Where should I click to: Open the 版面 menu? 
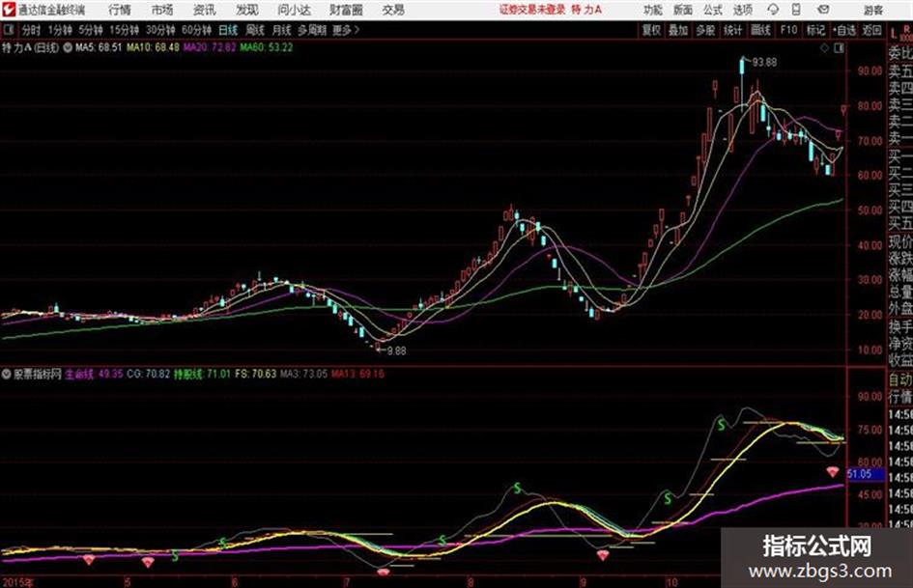[x=683, y=10]
